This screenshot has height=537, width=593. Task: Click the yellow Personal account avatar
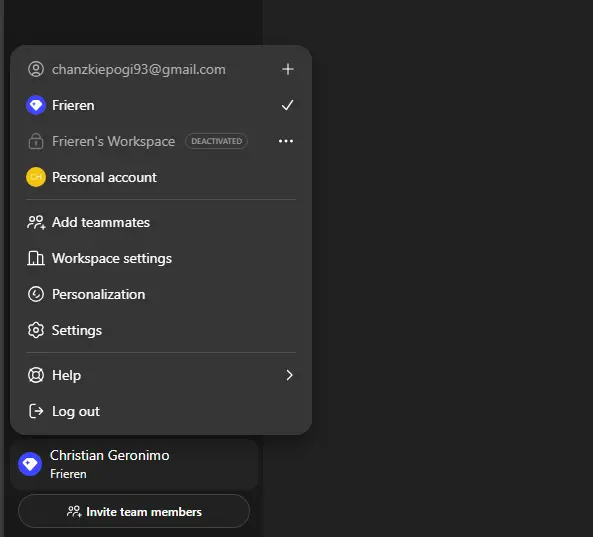36,177
